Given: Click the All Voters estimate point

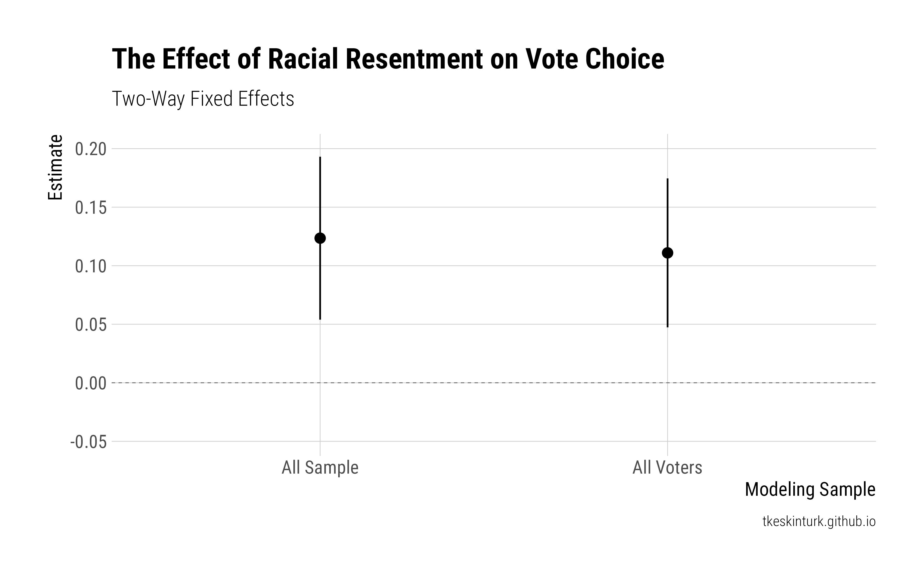Looking at the screenshot, I should 667,253.
